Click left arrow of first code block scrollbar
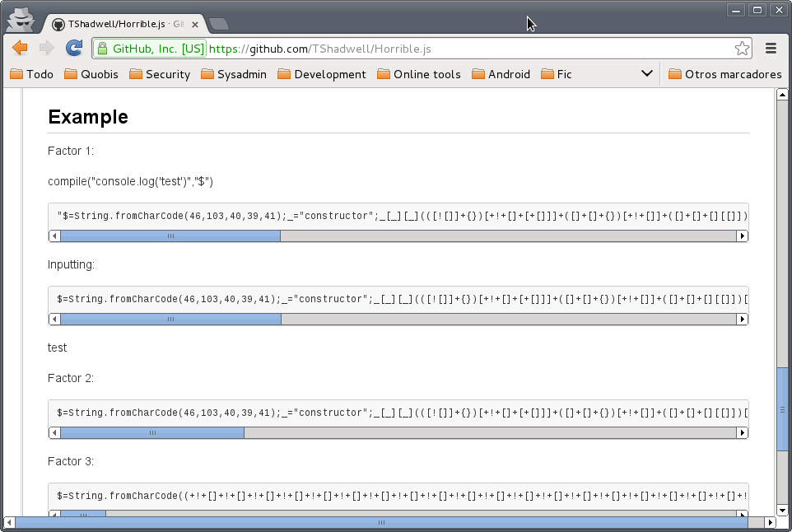 coord(54,236)
